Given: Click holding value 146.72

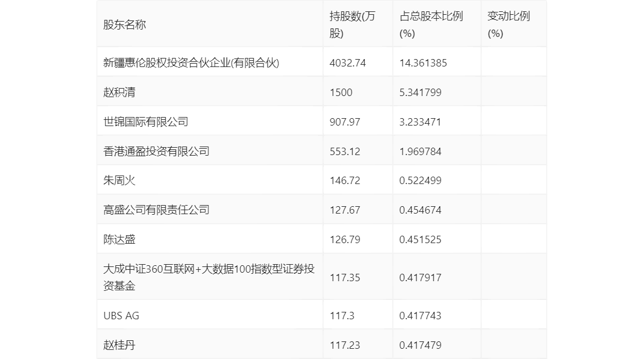Looking at the screenshot, I should tap(345, 180).
